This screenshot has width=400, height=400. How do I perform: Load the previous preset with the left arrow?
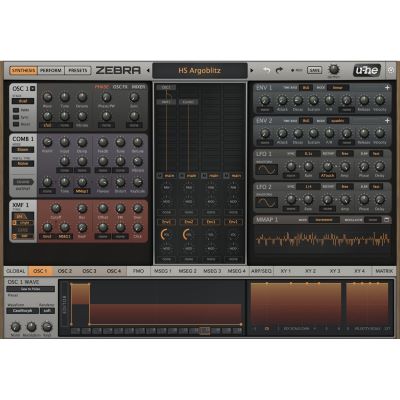148,70
